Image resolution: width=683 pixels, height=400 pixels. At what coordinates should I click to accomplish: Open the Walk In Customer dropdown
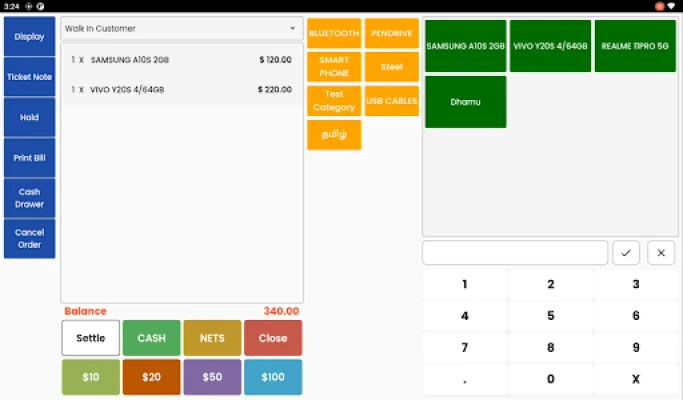181,28
